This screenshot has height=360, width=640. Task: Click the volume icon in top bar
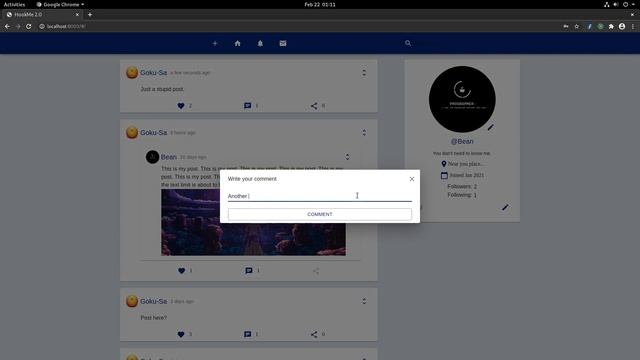click(x=616, y=4)
